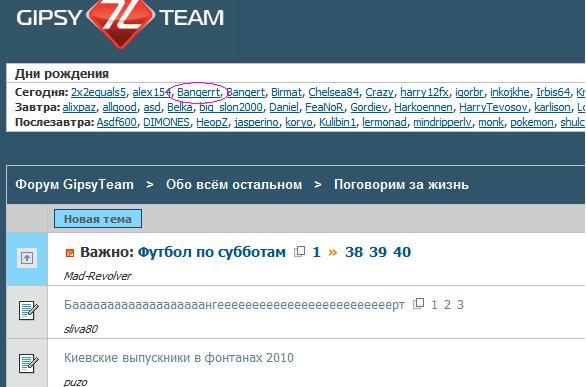Open tomorrow's birthday user asd
586x387 pixels.
point(152,108)
